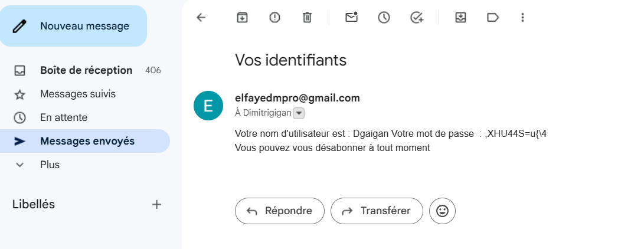644x249 pixels.
Task: Open the En attente folder
Action: click(x=64, y=117)
